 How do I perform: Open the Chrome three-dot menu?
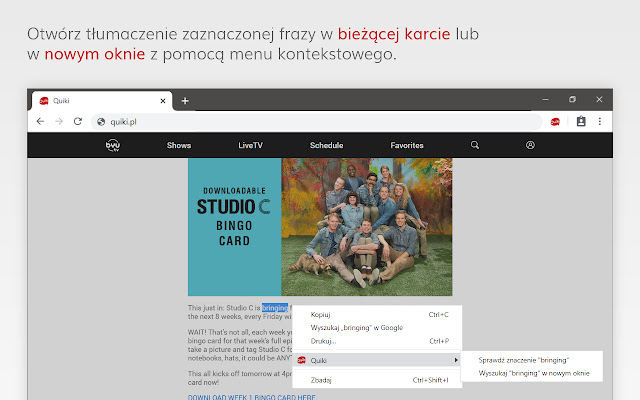[x=600, y=121]
